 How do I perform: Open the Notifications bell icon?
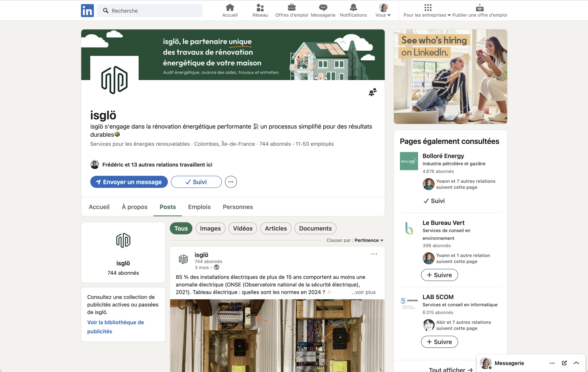click(x=353, y=11)
